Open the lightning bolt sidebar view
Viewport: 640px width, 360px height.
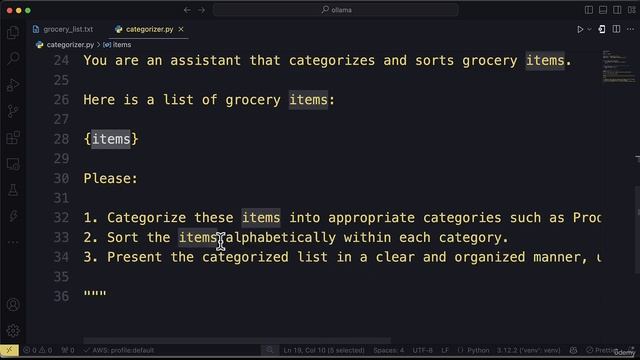[x=13, y=216]
